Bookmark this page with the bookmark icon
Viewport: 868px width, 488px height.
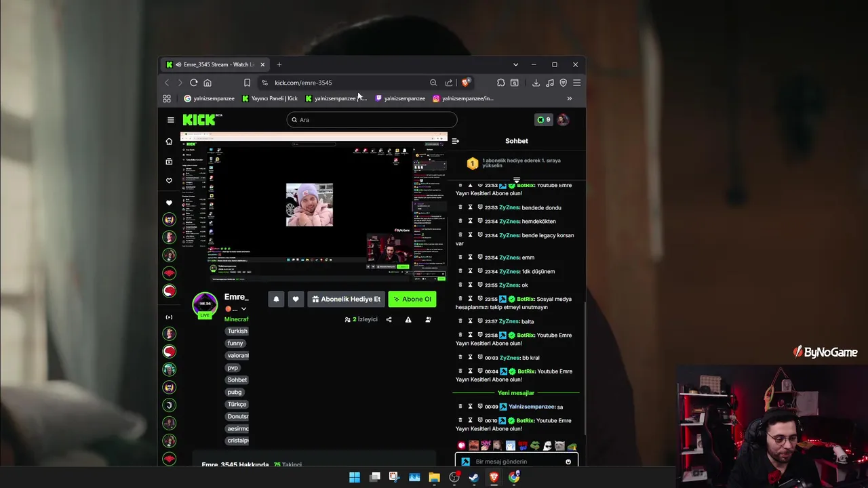click(247, 83)
